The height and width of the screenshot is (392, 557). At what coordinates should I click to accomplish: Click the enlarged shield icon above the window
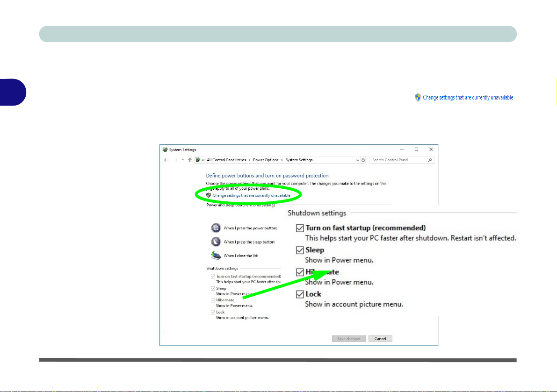418,98
